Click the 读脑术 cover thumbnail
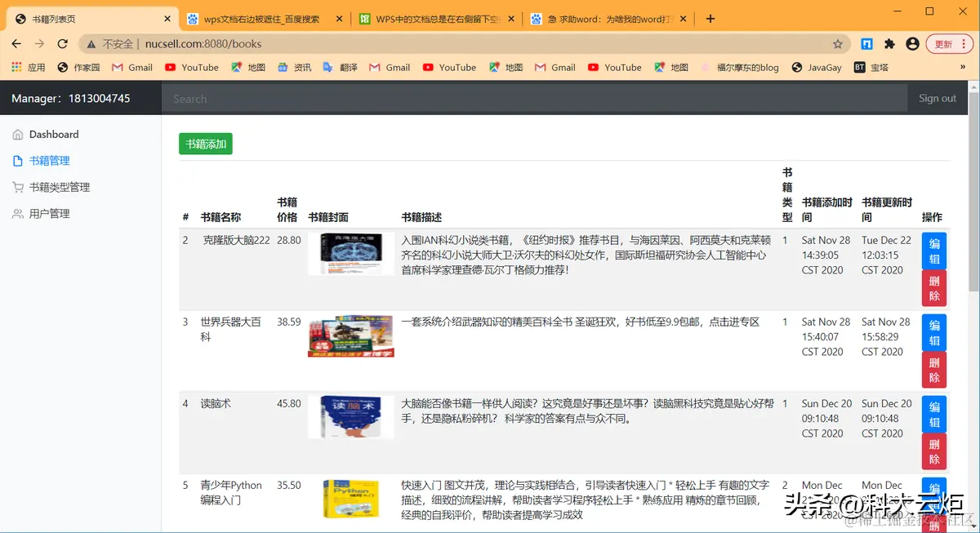The height and width of the screenshot is (533, 980). coord(351,417)
